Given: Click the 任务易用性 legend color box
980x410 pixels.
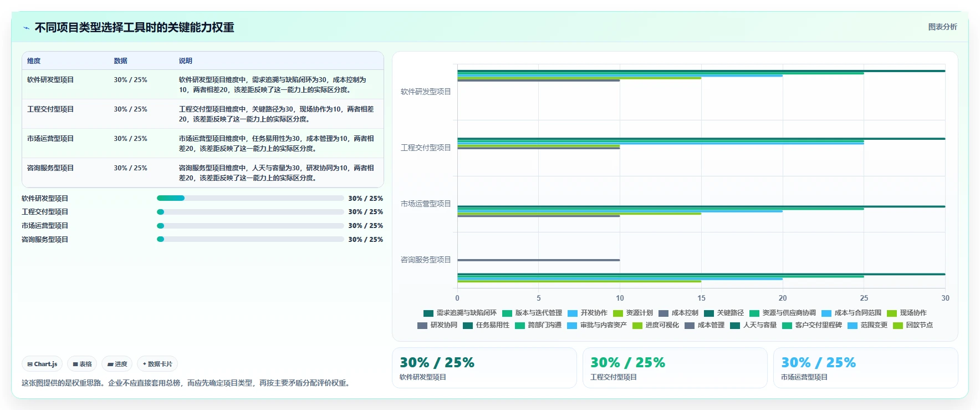Looking at the screenshot, I should [x=468, y=326].
